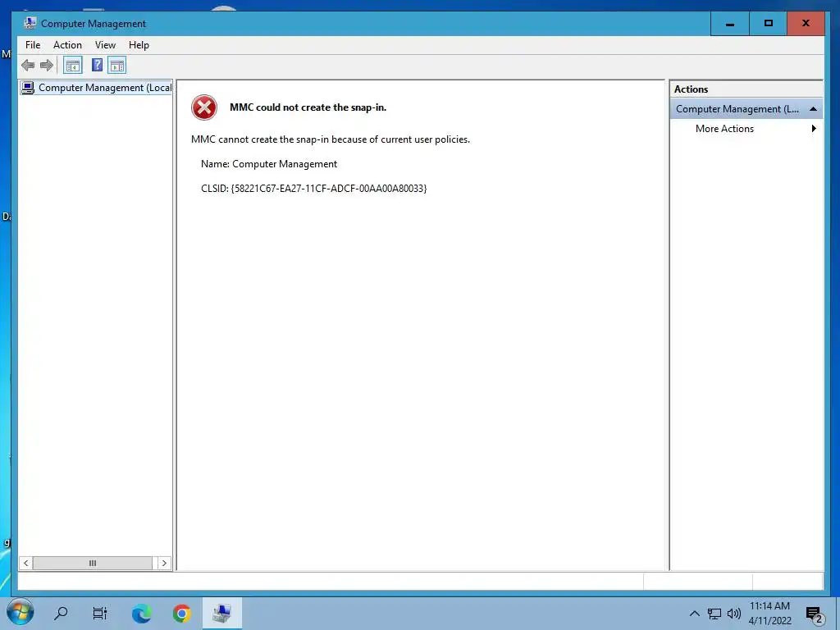This screenshot has width=840, height=630.
Task: Open the Help toolbar icon
Action: [97, 66]
